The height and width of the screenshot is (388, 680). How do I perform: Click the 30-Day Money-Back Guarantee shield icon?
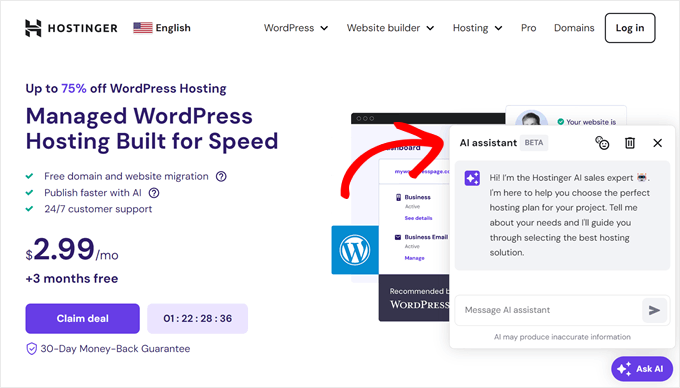(31, 349)
